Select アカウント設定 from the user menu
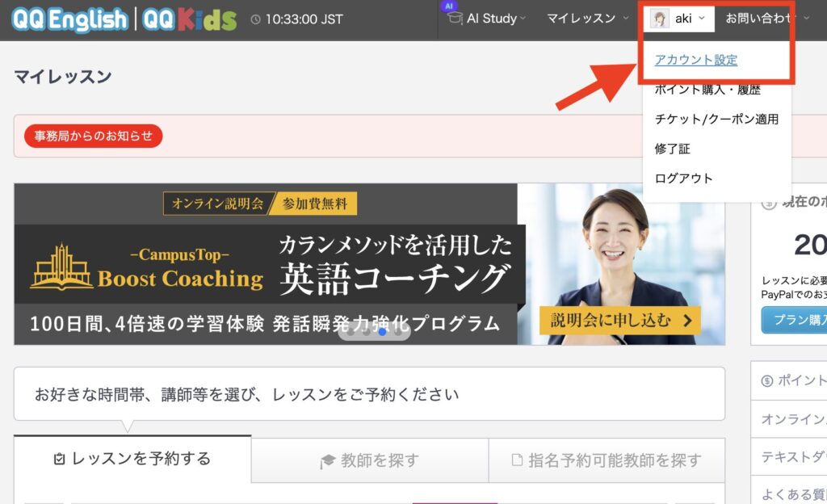 click(x=695, y=60)
